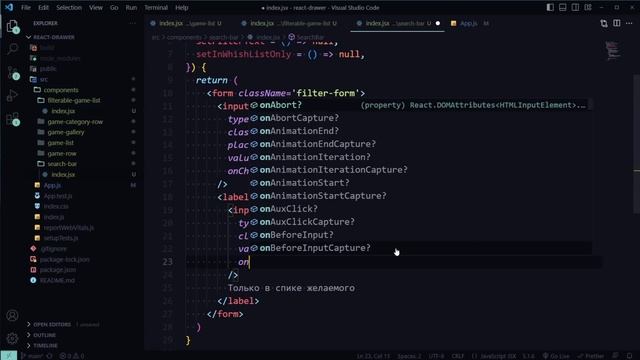Open the Search view in activity bar
The height and width of the screenshot is (360, 640).
(x=12, y=49)
